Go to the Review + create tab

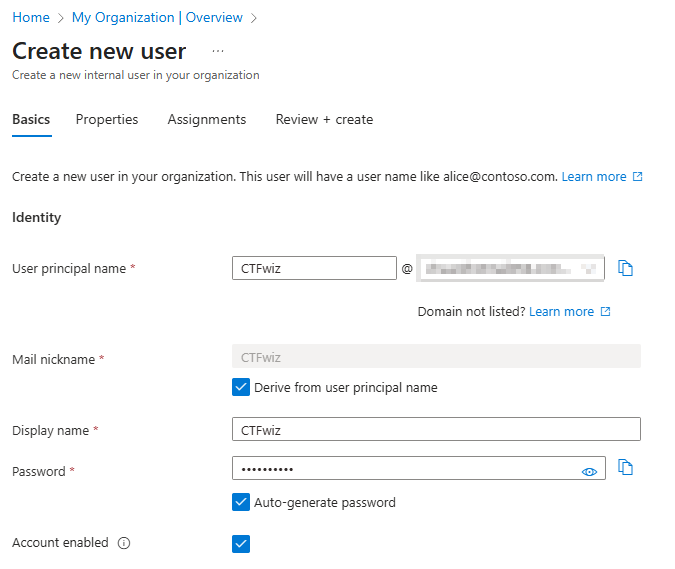(x=324, y=119)
